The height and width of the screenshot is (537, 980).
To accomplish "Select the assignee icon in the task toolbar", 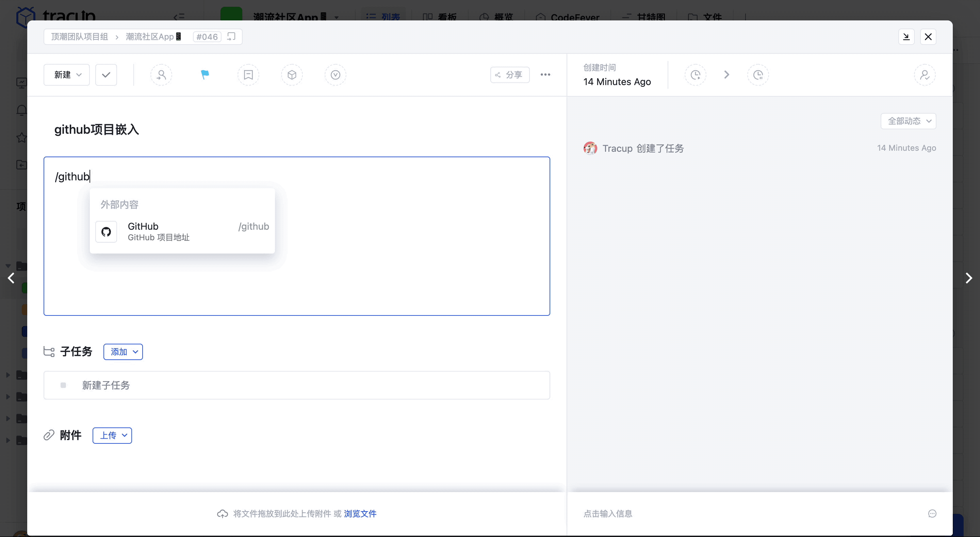I will [x=161, y=75].
